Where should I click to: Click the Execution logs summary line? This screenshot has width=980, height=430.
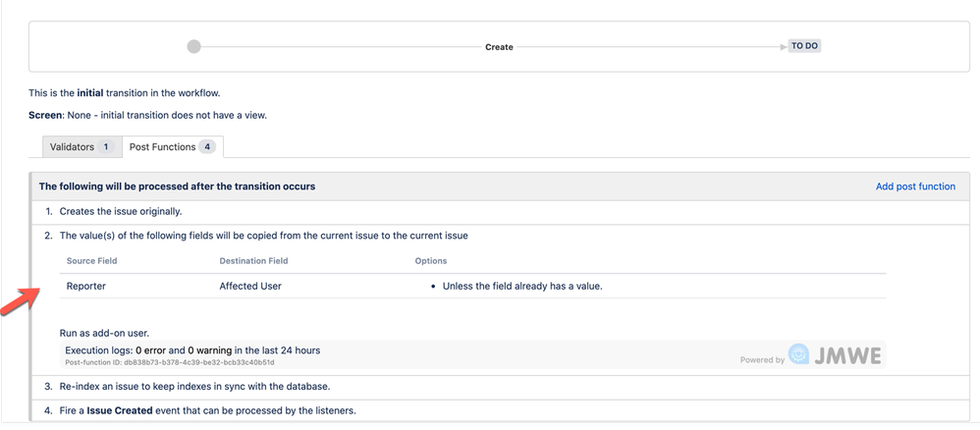[x=192, y=350]
